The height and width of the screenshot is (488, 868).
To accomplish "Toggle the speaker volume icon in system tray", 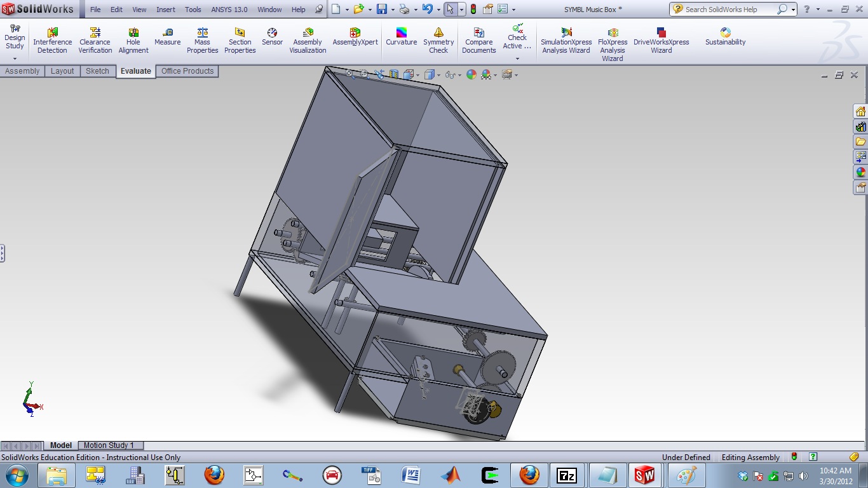I will [803, 476].
